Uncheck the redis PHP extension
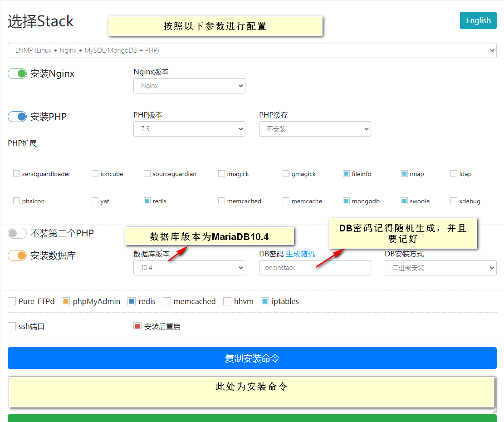 pyautogui.click(x=147, y=201)
